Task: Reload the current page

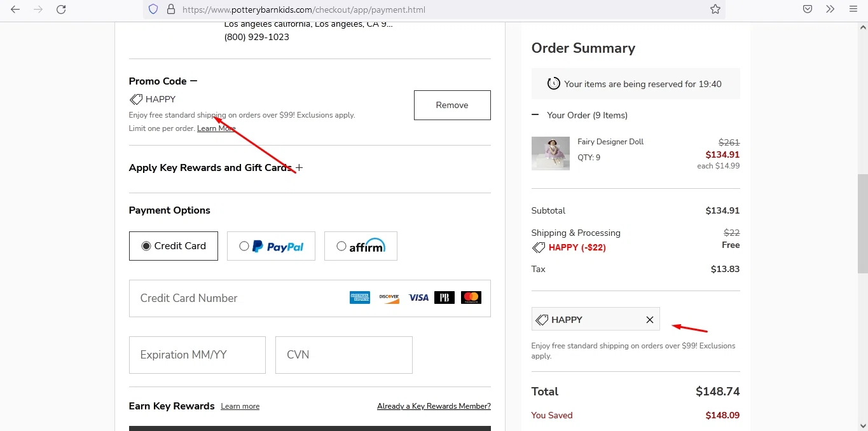Action: point(61,10)
